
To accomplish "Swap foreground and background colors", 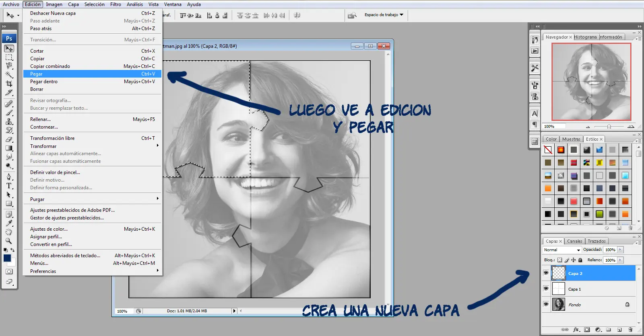I will (12, 250).
